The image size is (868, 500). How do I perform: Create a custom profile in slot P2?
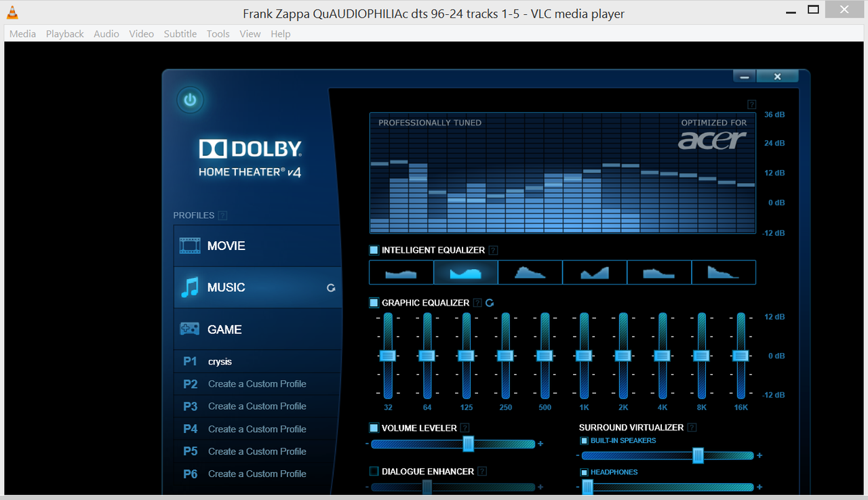click(x=258, y=384)
